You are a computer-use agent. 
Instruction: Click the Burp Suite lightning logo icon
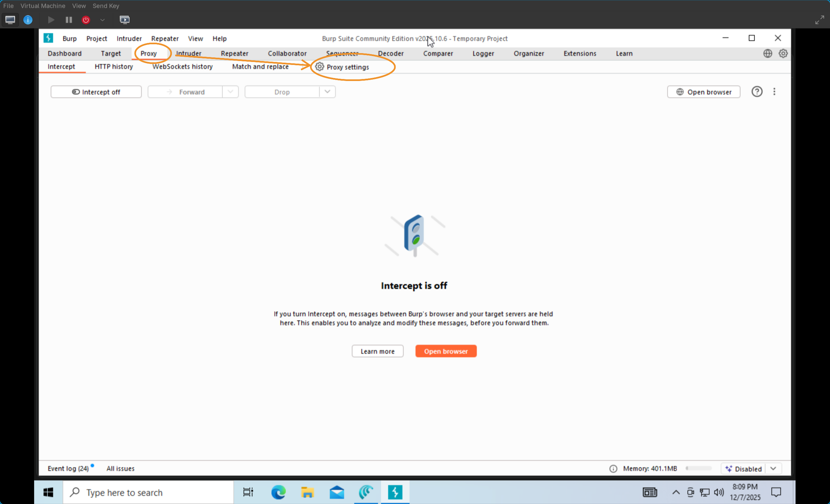(x=48, y=38)
